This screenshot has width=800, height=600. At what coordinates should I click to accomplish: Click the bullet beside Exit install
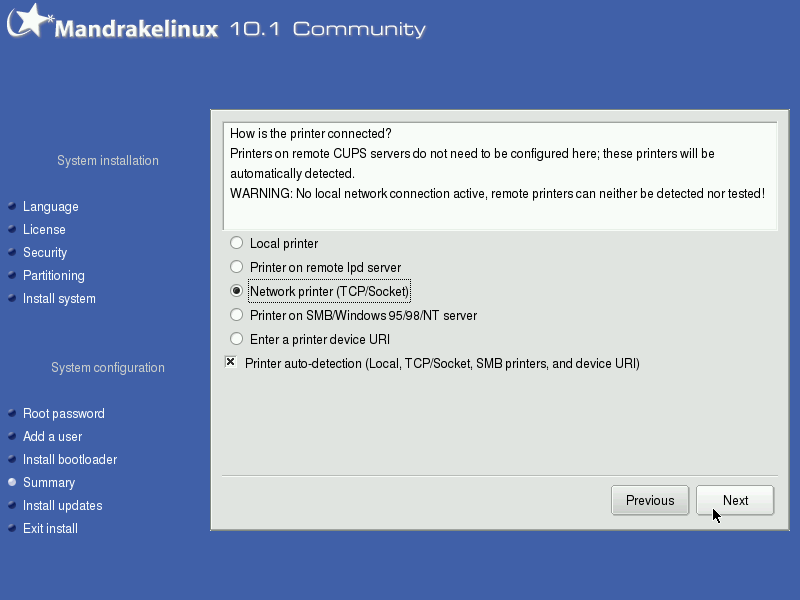pyautogui.click(x=12, y=528)
